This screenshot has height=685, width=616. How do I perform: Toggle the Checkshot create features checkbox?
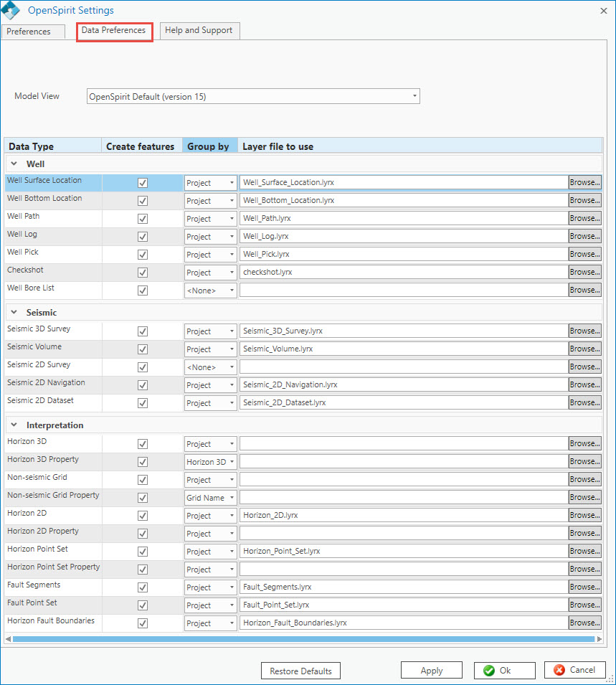pos(143,273)
